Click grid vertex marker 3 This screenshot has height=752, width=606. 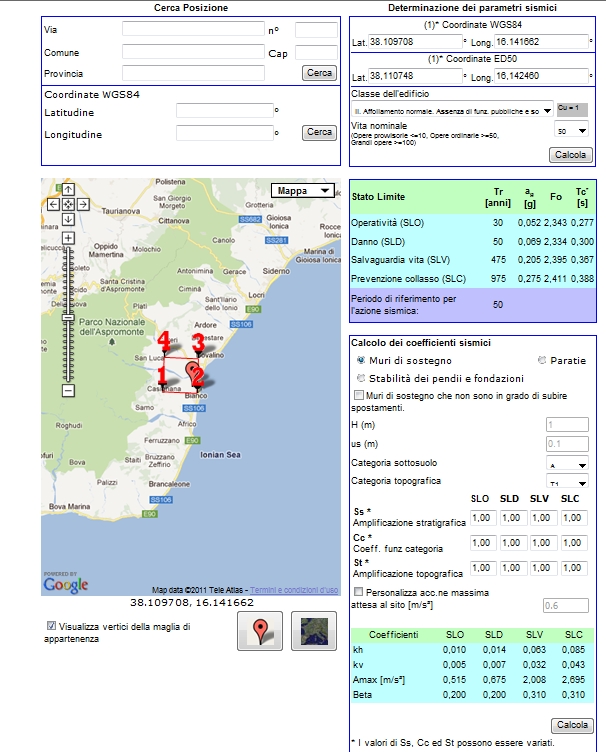198,343
